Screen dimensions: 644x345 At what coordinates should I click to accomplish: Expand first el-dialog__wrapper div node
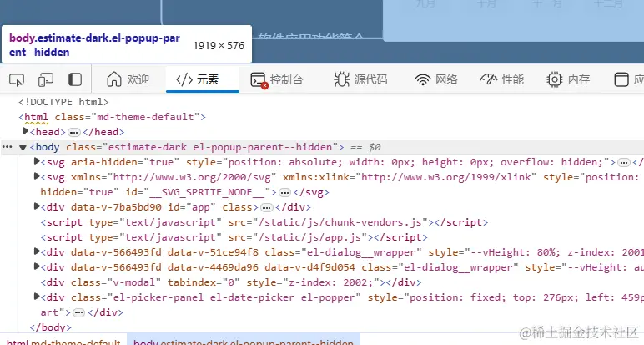click(x=37, y=251)
